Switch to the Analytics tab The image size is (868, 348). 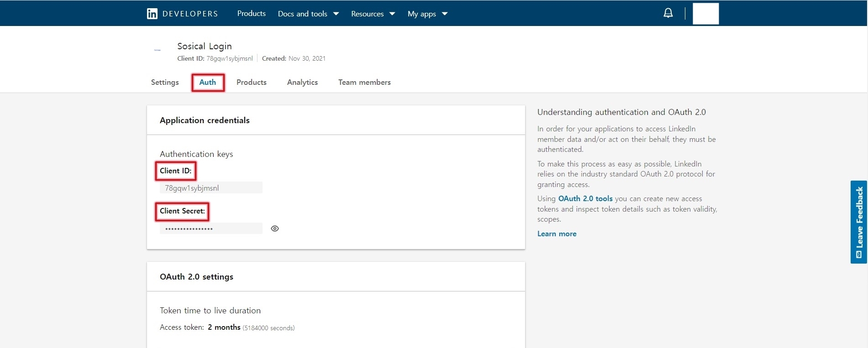tap(302, 82)
